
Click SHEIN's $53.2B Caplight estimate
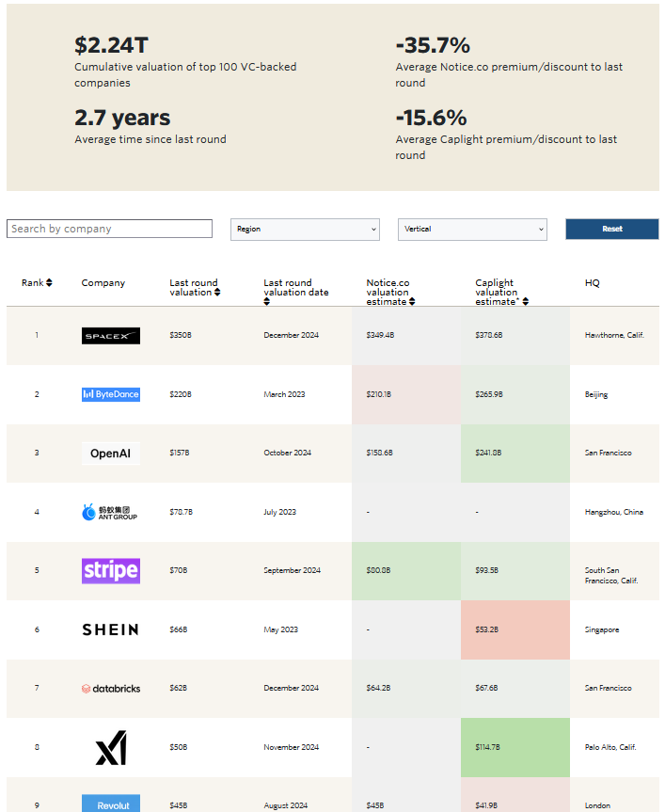point(487,629)
